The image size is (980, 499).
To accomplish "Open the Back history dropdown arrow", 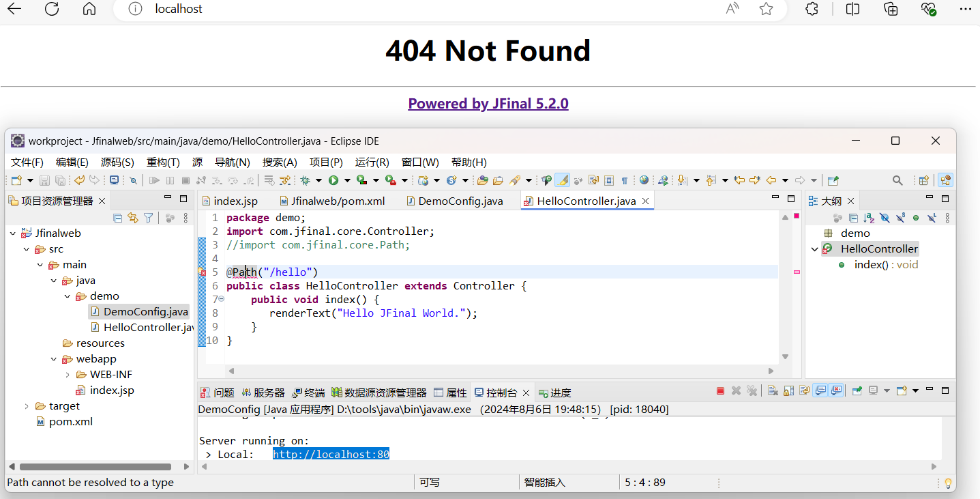I will [x=786, y=180].
